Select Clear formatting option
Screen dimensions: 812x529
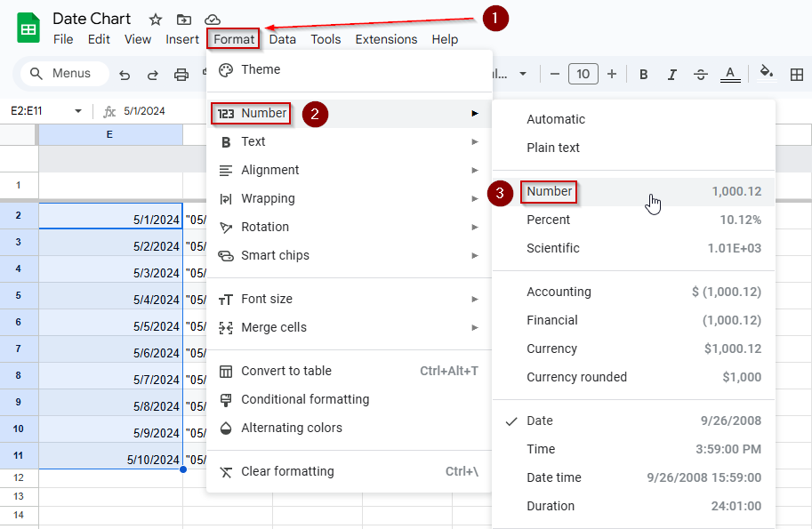pos(350,471)
